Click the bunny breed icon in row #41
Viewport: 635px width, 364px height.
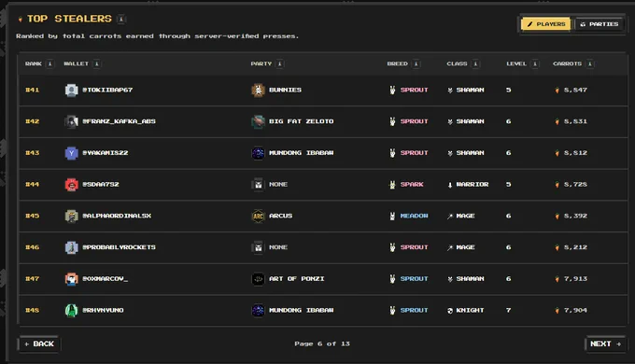click(392, 90)
